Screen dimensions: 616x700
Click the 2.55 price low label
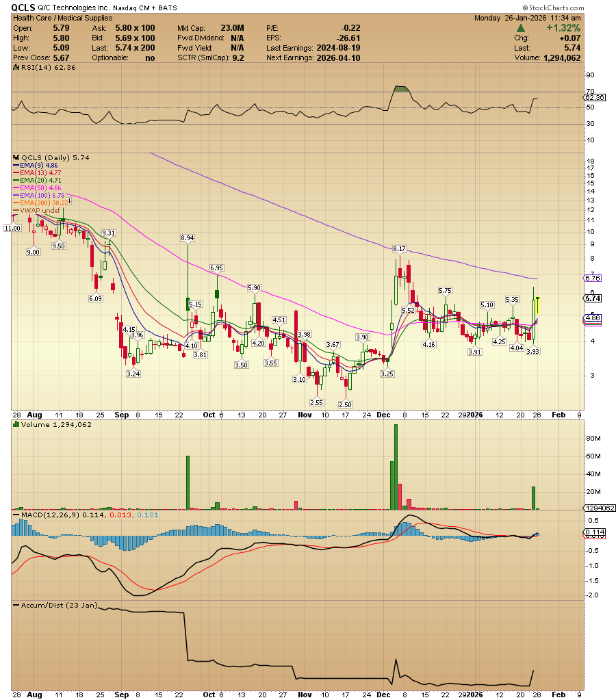[x=316, y=402]
